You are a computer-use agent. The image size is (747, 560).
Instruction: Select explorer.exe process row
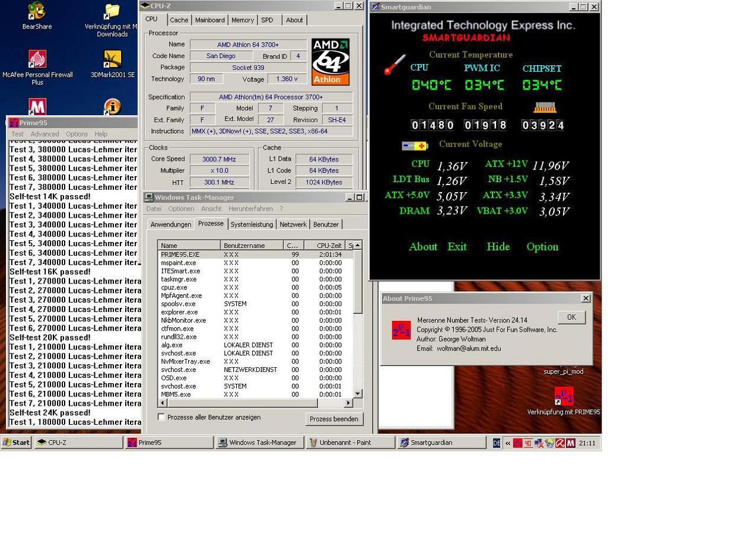click(256, 312)
